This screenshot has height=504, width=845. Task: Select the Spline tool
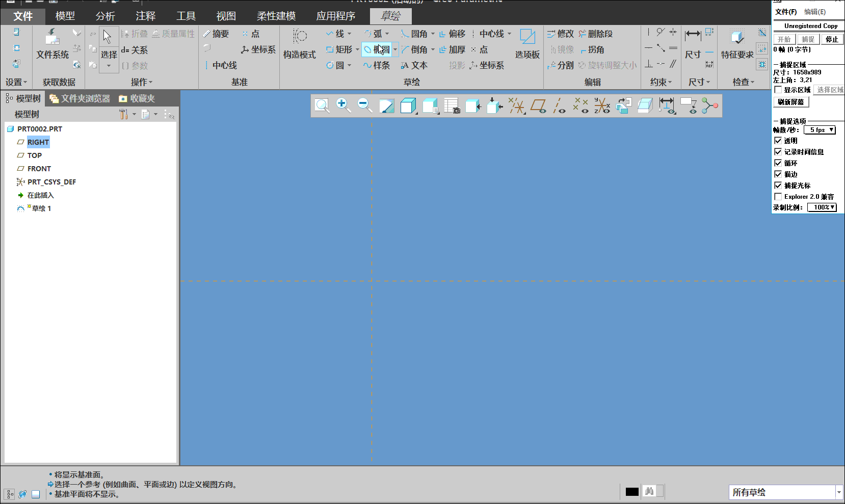click(x=377, y=65)
